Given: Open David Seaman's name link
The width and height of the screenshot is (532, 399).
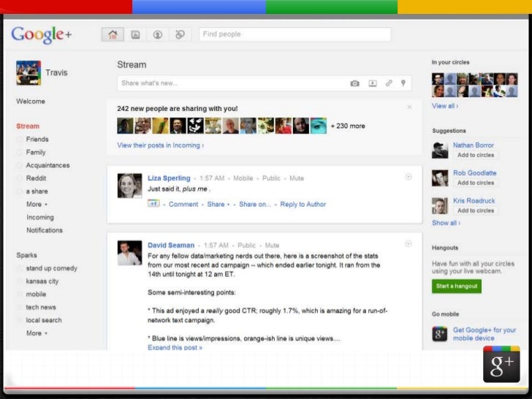Looking at the screenshot, I should click(x=171, y=246).
